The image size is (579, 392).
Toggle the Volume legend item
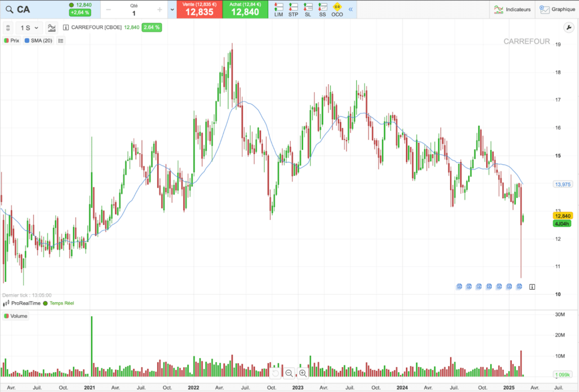point(16,316)
